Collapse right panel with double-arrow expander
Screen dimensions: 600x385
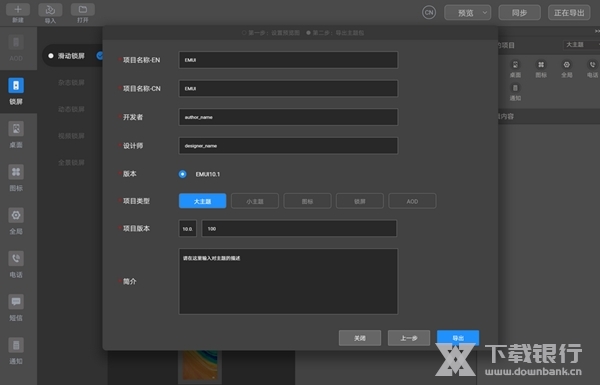coord(597,31)
